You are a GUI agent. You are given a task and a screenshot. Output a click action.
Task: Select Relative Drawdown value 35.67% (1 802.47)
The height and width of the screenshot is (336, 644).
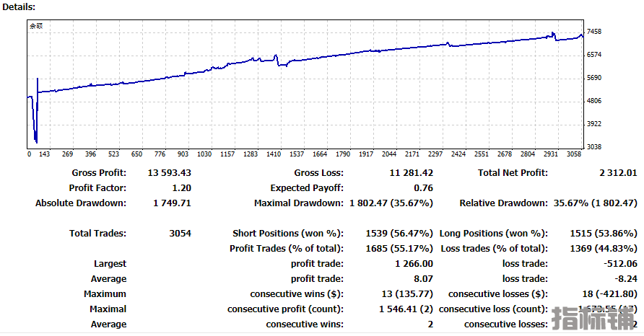coord(596,203)
